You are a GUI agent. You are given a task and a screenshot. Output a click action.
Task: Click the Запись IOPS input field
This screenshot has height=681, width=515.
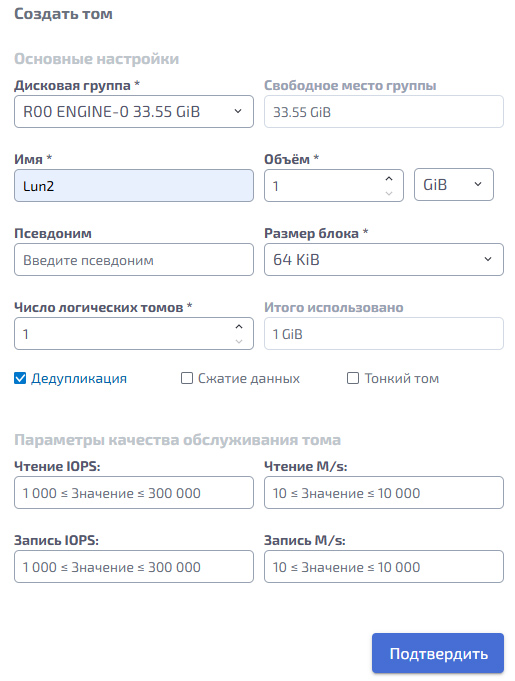click(x=134, y=567)
